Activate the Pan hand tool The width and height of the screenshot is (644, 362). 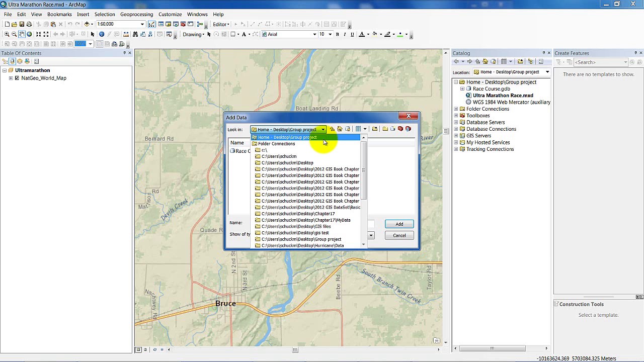pyautogui.click(x=22, y=34)
